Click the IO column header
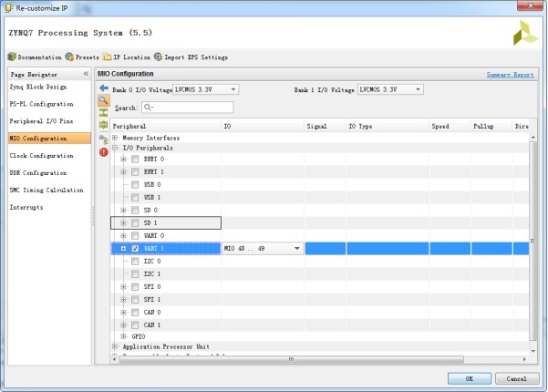The width and height of the screenshot is (548, 392). click(x=263, y=126)
